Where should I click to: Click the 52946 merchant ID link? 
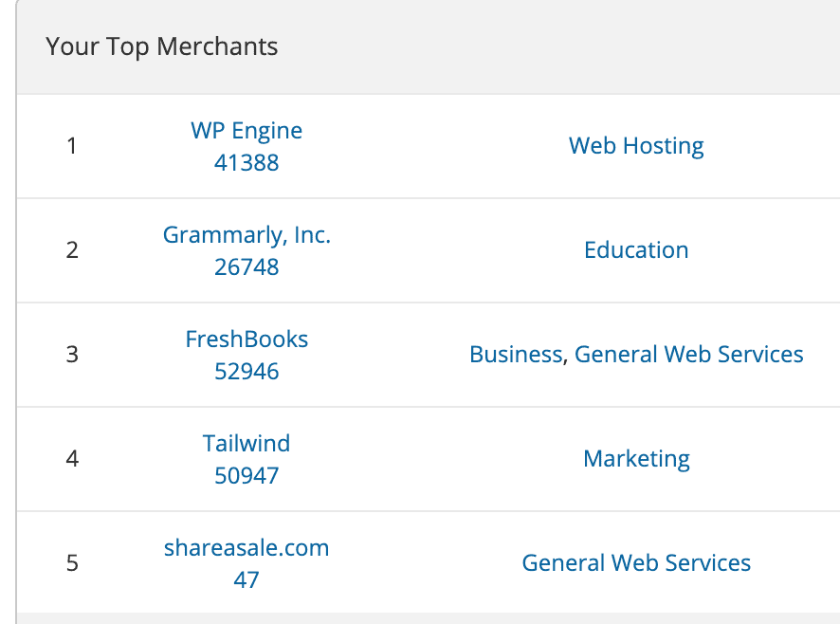(247, 371)
